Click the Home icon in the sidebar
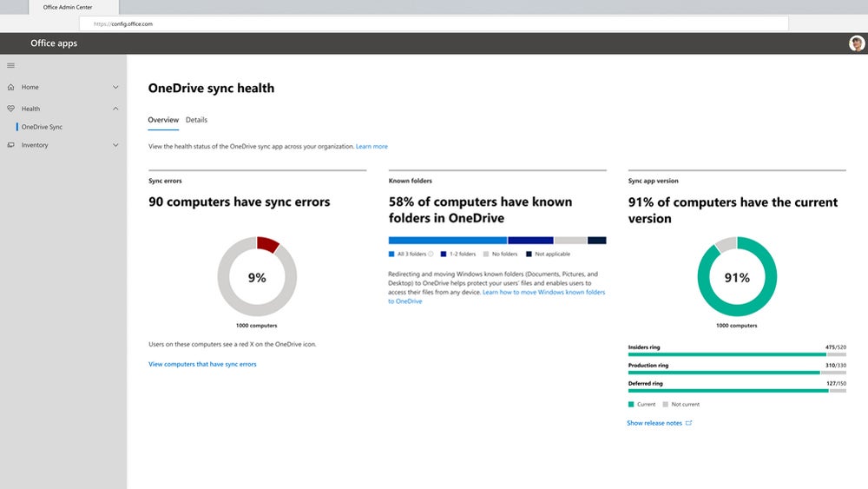This screenshot has height=489, width=868. pyautogui.click(x=10, y=87)
